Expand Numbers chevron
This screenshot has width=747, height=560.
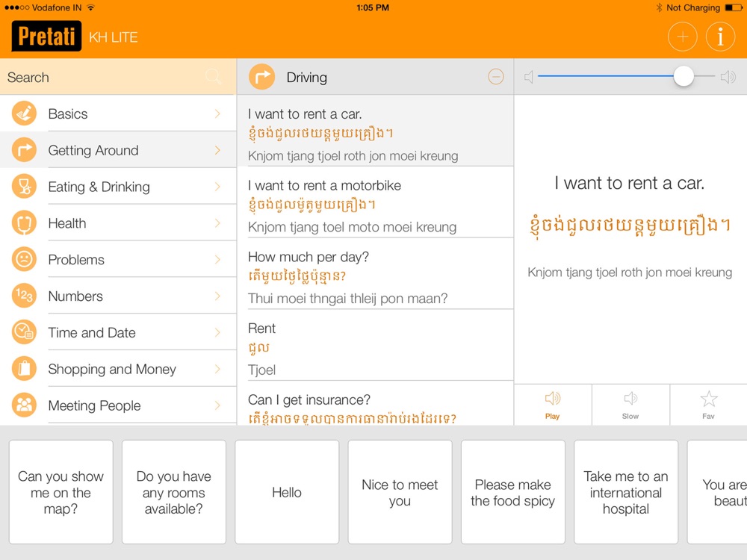217,296
